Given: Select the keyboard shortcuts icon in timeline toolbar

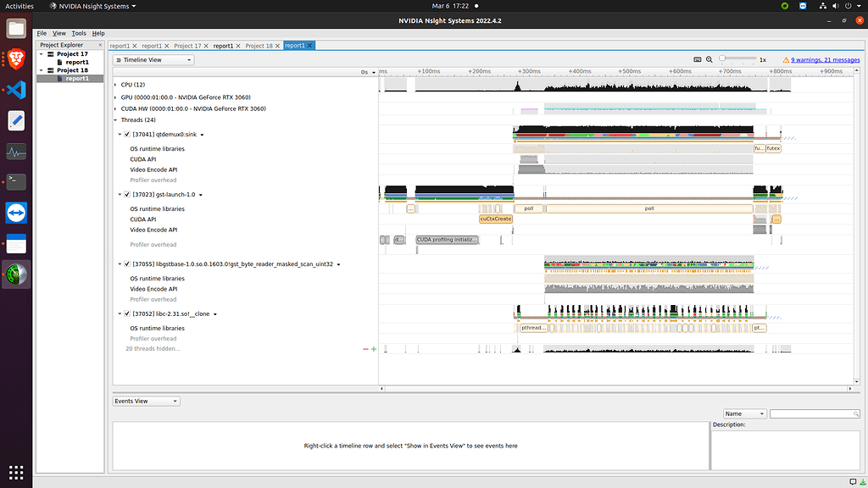Looking at the screenshot, I should point(698,59).
